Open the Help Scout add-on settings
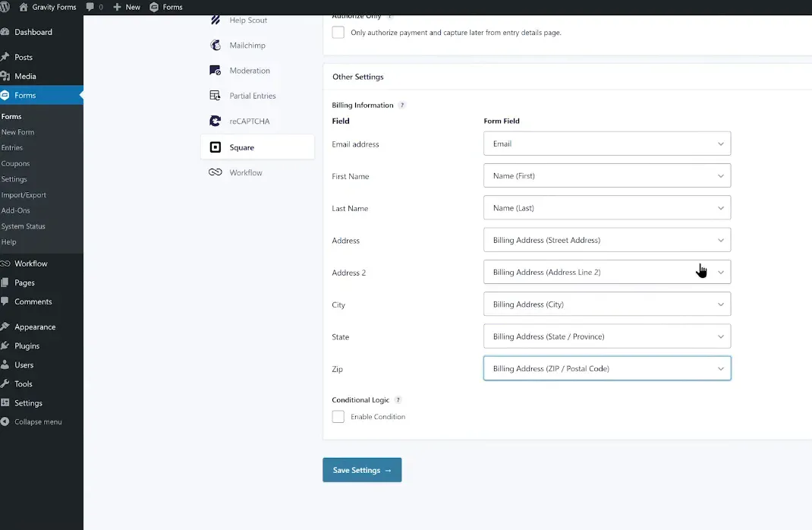Screen dimensions: 812x530 [x=247, y=21]
